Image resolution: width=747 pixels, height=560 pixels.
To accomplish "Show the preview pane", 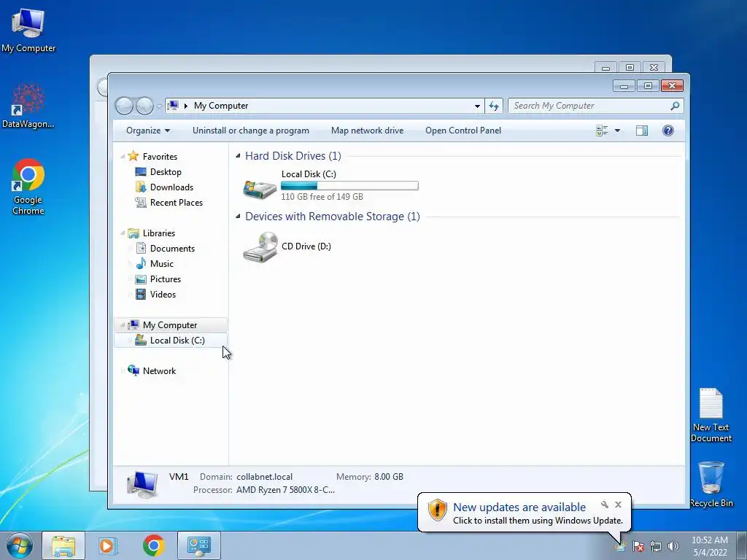I will pyautogui.click(x=642, y=131).
